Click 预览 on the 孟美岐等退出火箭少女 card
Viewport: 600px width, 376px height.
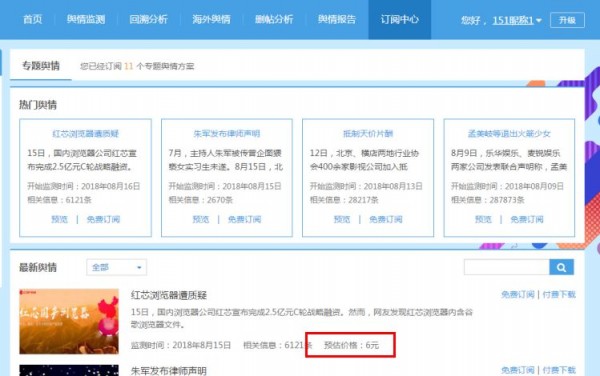pos(483,219)
